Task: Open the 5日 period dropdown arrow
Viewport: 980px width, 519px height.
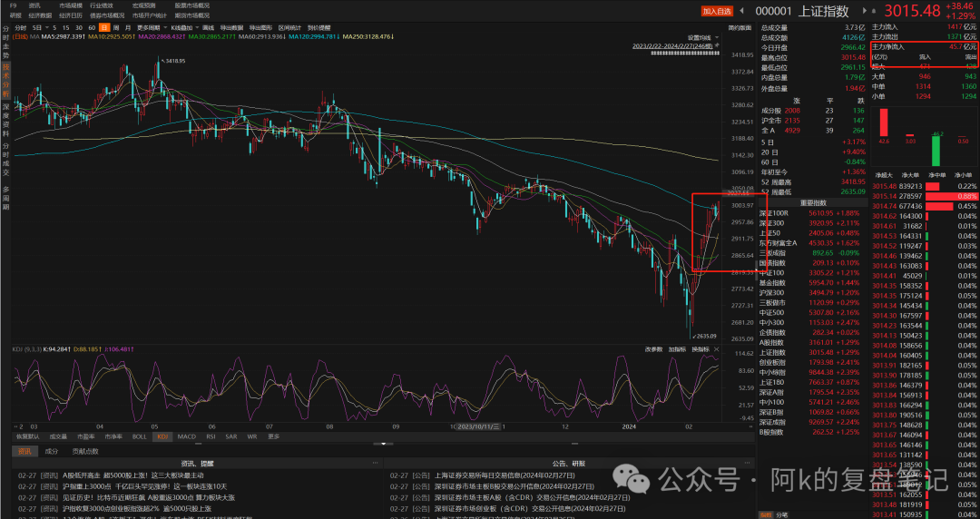Action: [47, 27]
